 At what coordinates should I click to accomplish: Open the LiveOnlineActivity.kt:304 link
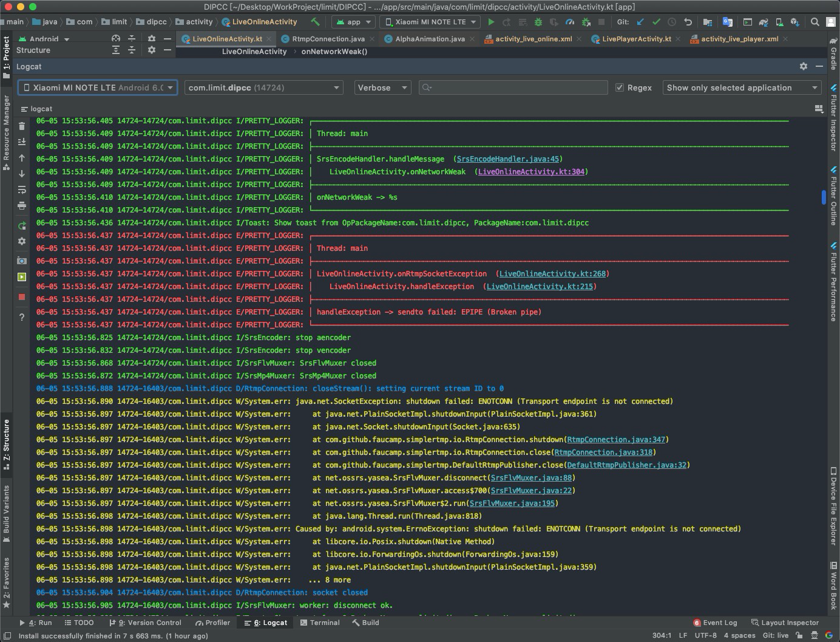pos(531,172)
